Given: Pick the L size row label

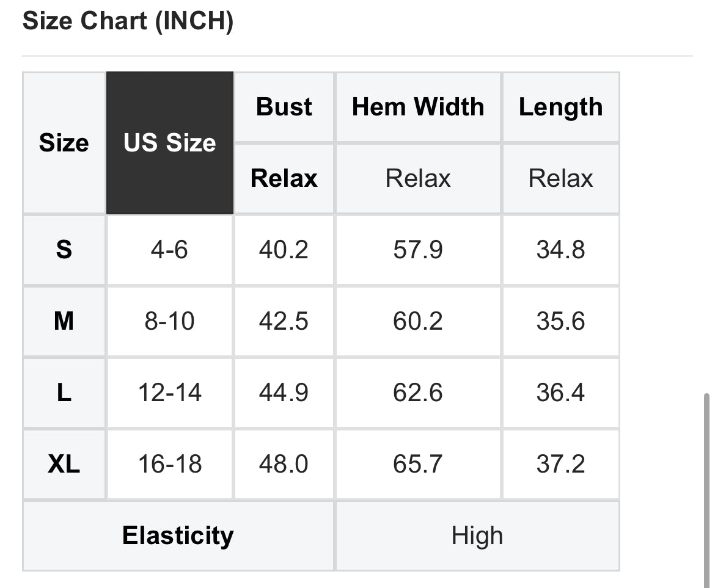Looking at the screenshot, I should (x=64, y=393).
